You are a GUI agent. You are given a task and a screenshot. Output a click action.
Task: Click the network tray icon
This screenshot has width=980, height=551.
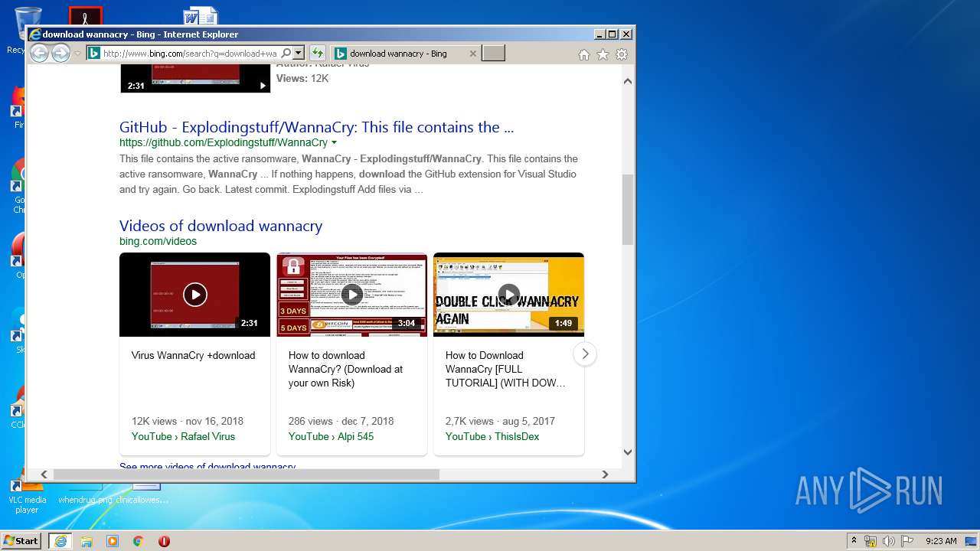pos(871,541)
